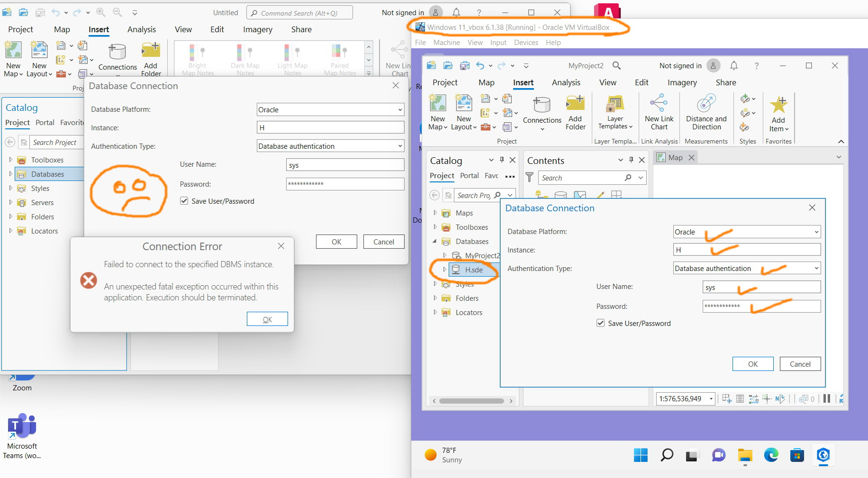Switch to Portal tab in MyProject2 Catalog
The image size is (868, 478).
(x=469, y=175)
